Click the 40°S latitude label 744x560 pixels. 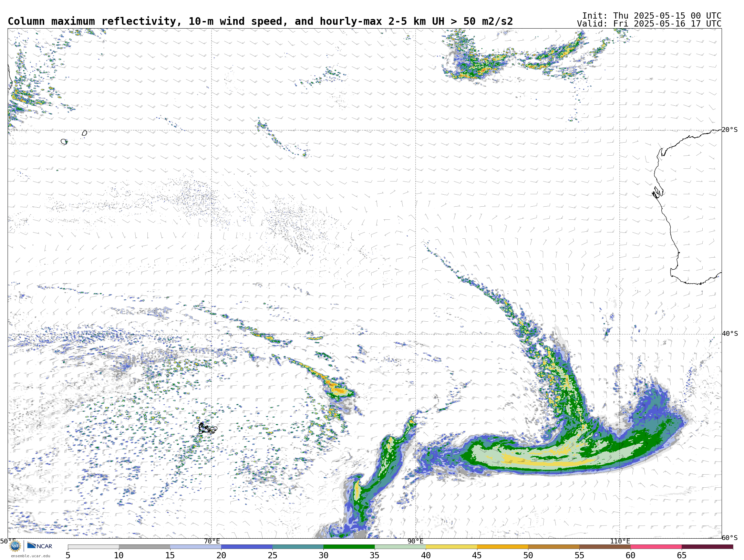730,334
